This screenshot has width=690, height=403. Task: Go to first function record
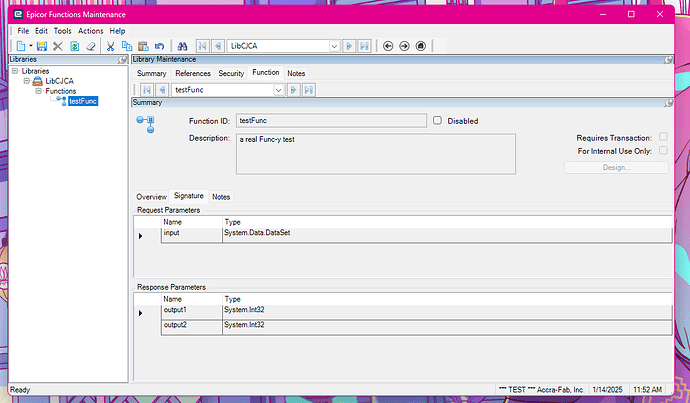click(x=147, y=90)
